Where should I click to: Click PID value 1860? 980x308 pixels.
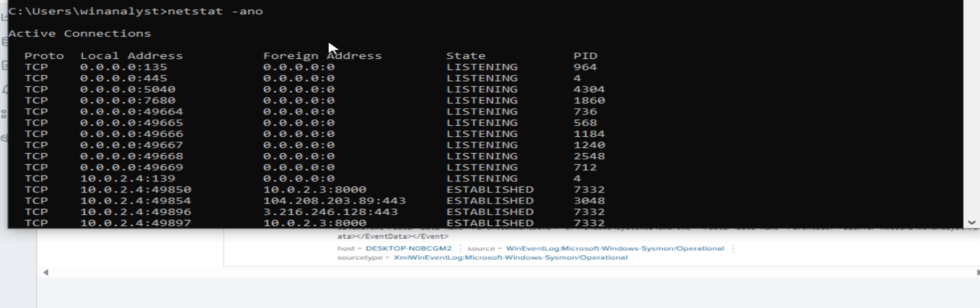pos(589,100)
